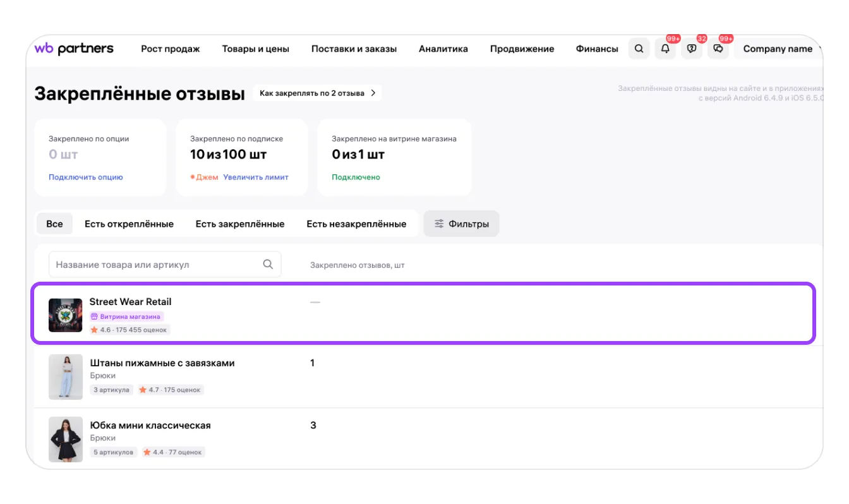This screenshot has height=504, width=849.
Task: Open notifications bell icon
Action: (x=665, y=49)
